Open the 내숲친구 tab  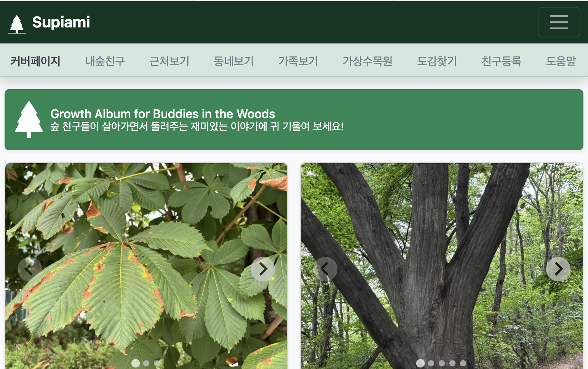click(105, 61)
